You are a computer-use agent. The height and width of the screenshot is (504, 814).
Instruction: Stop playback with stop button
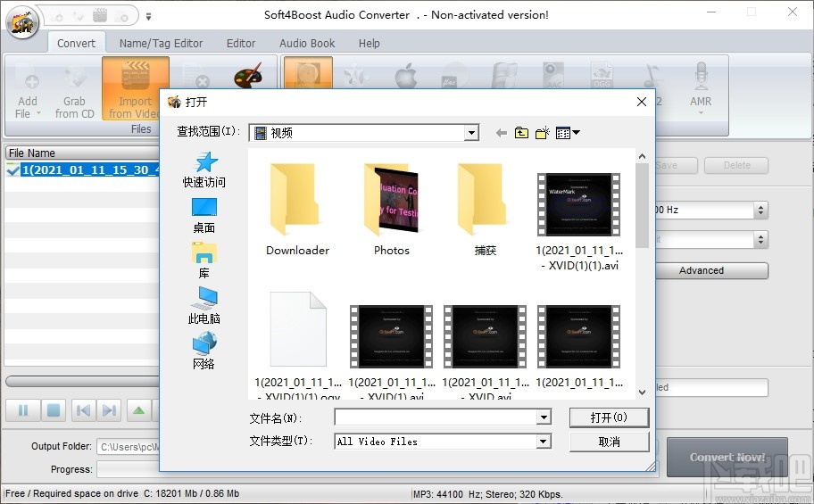[x=54, y=410]
